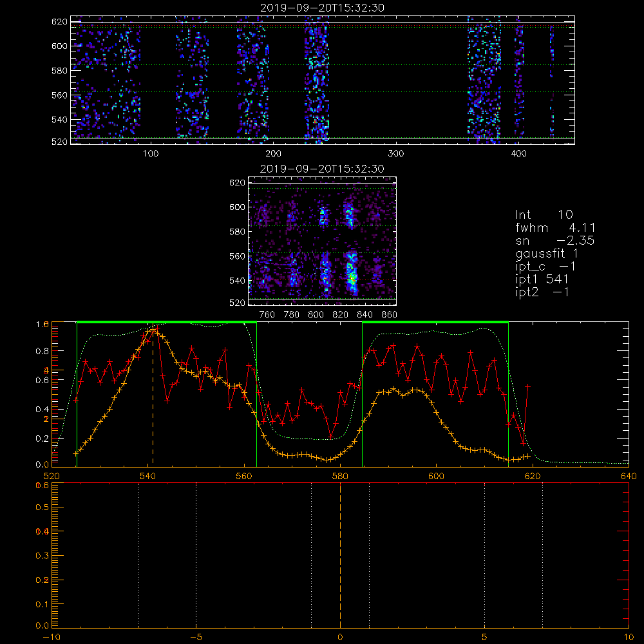Image resolution: width=644 pixels, height=644 pixels.
Task: Click x-axis label 860 on zoomed image
Action: click(390, 315)
